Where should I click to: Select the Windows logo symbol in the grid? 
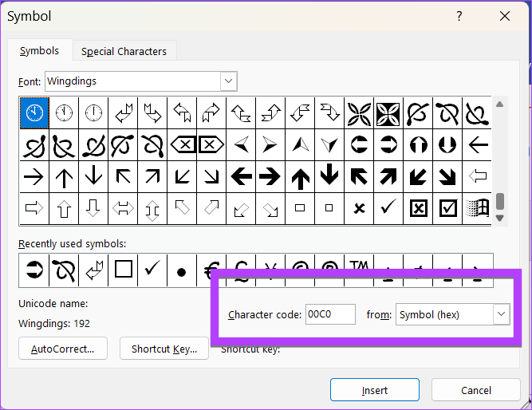click(x=477, y=208)
